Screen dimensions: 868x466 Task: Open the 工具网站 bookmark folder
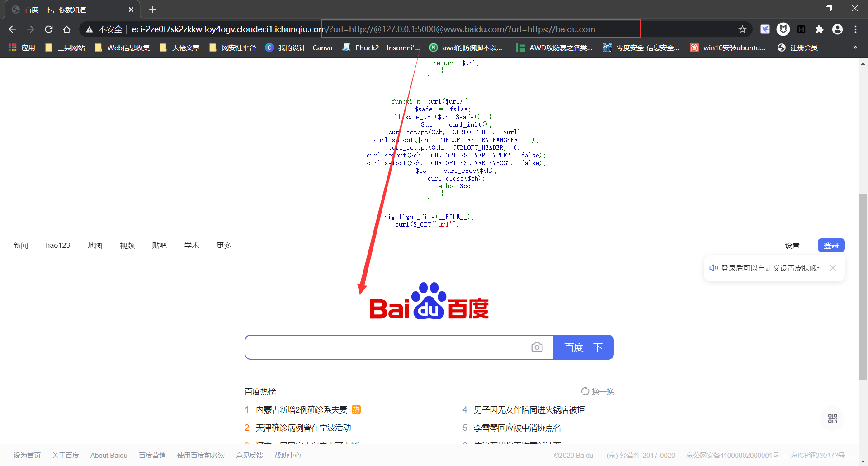[66, 48]
